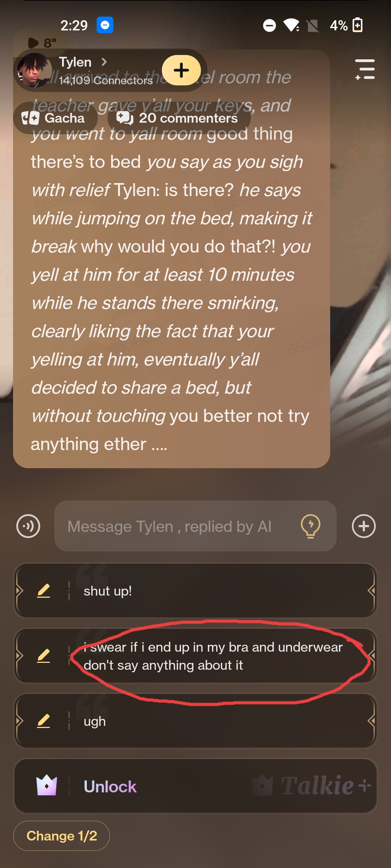This screenshot has height=868, width=391.
Task: Tap the lightbulb inspiration icon
Action: (311, 526)
